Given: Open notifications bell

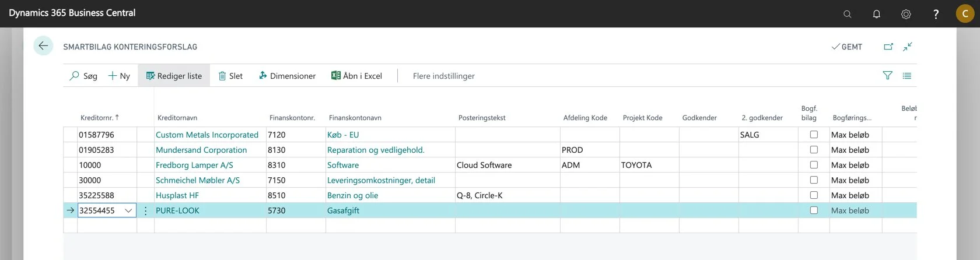Looking at the screenshot, I should (876, 14).
